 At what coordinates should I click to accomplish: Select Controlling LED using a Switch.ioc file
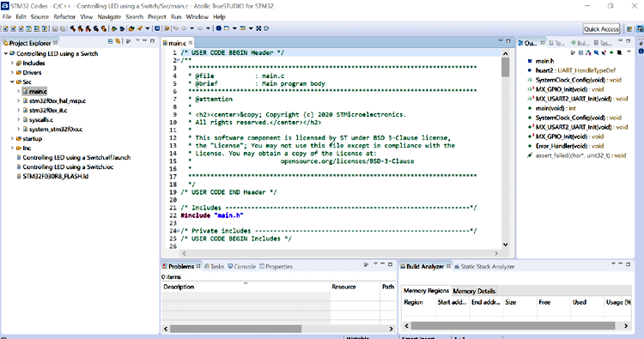coord(68,166)
